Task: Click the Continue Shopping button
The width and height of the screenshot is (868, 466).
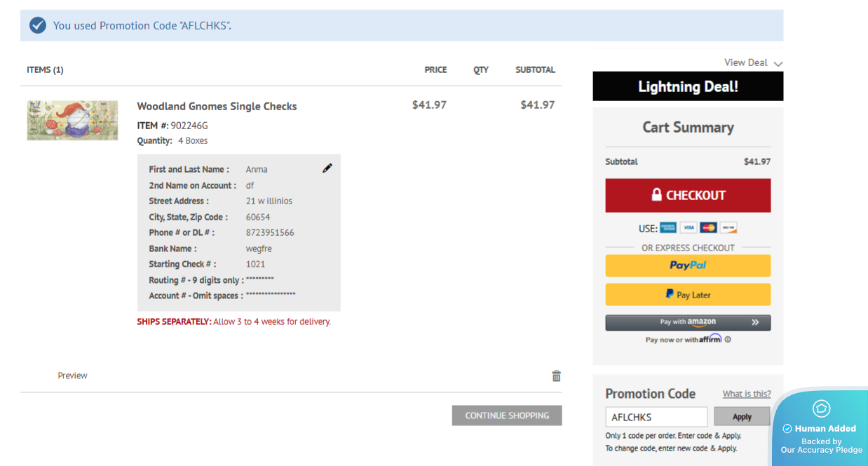Action: coord(507,415)
